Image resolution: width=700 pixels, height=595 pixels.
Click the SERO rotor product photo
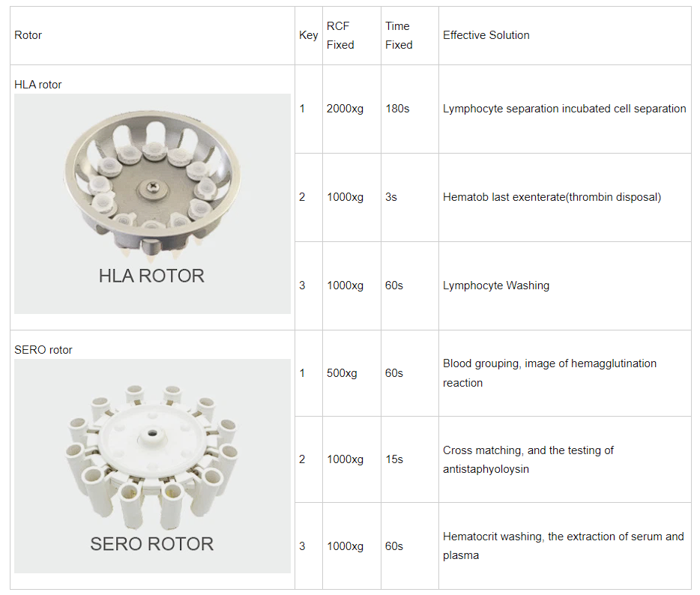click(x=152, y=465)
